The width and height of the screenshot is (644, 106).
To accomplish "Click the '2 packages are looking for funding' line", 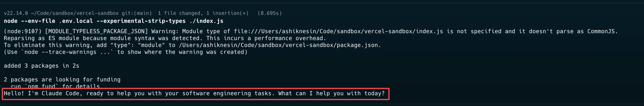I will [x=62, y=80].
